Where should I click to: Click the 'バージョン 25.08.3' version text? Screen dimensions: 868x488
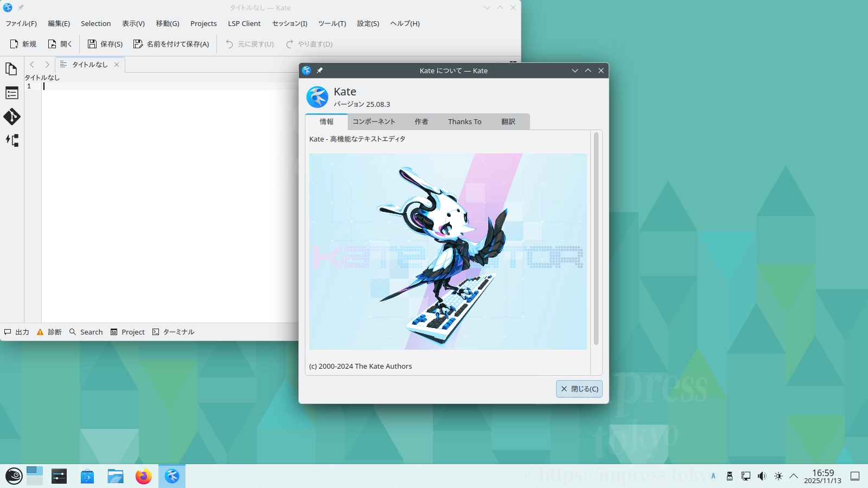(x=362, y=104)
